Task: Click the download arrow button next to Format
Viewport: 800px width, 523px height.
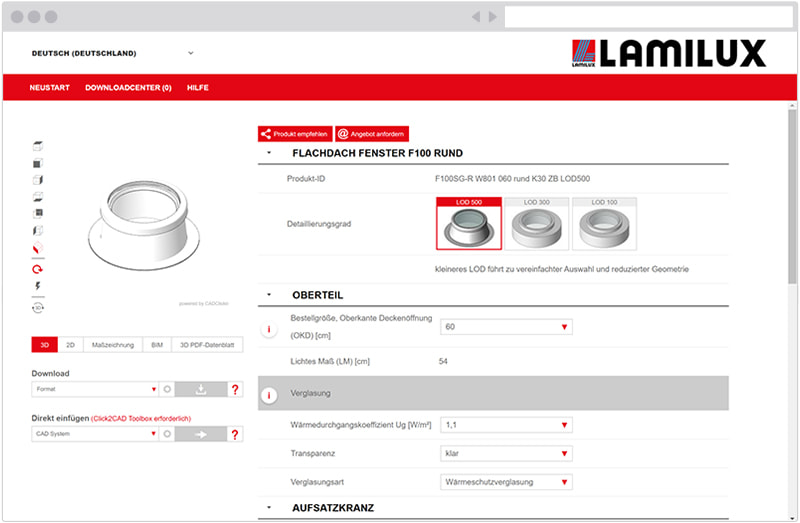Action: (x=201, y=389)
